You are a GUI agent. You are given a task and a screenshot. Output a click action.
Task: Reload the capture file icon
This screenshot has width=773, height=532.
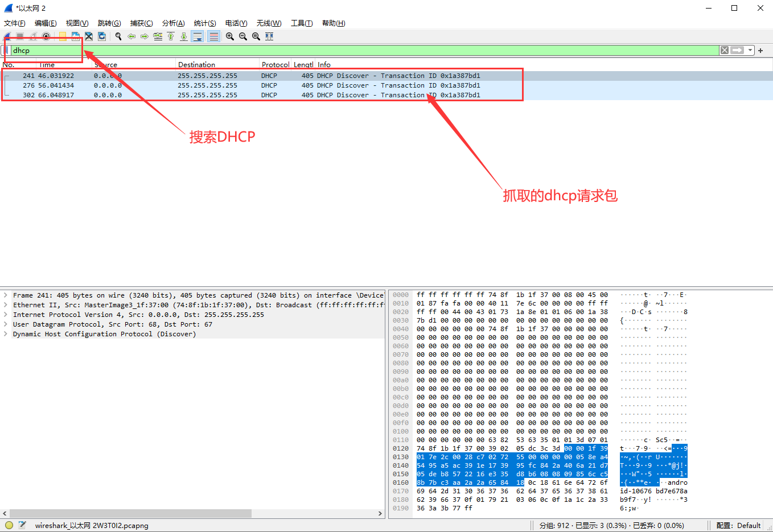(x=102, y=36)
